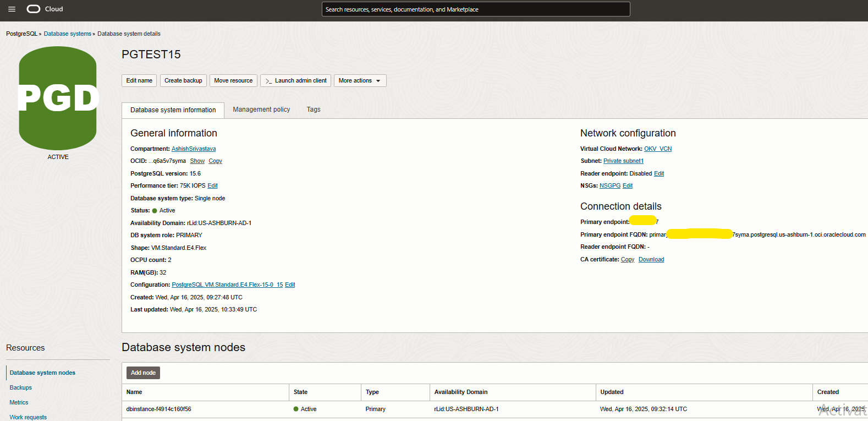Click the Primary type cell in node row

click(x=376, y=409)
